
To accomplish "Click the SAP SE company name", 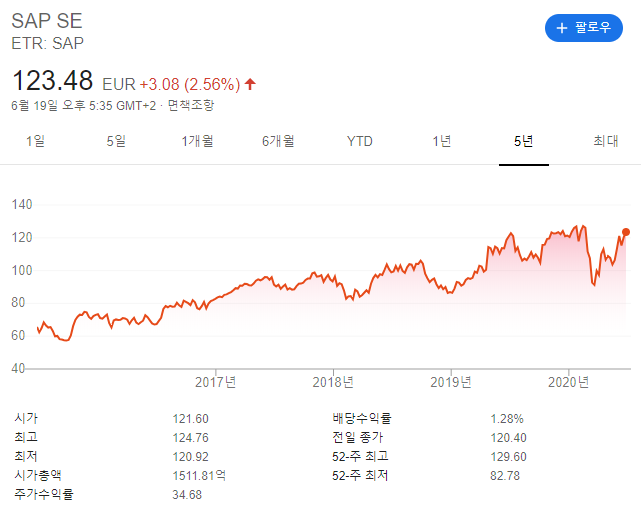I will [47, 21].
